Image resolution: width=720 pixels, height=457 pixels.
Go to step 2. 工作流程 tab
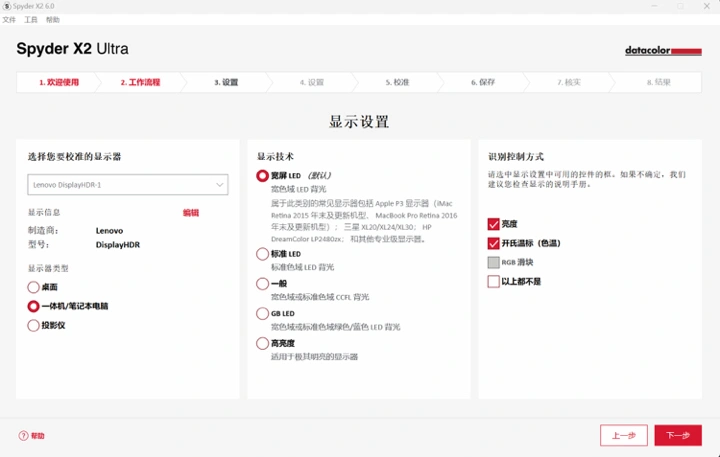pos(140,82)
